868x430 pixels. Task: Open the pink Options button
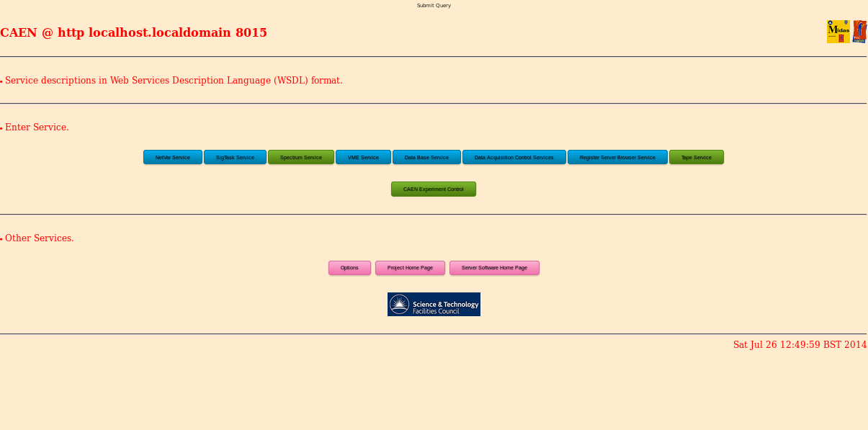pyautogui.click(x=349, y=268)
